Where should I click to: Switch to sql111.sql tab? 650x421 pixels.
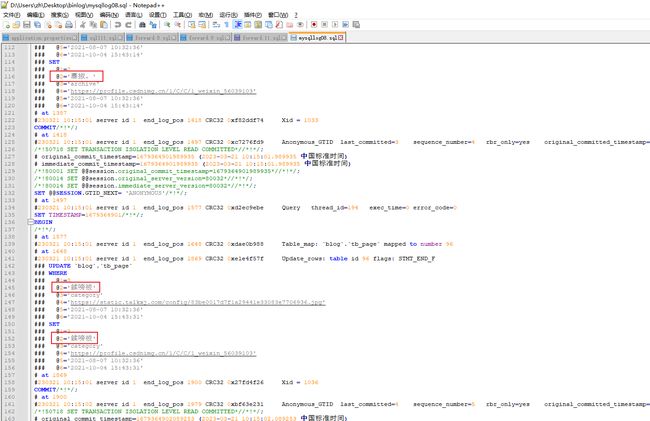(x=102, y=38)
